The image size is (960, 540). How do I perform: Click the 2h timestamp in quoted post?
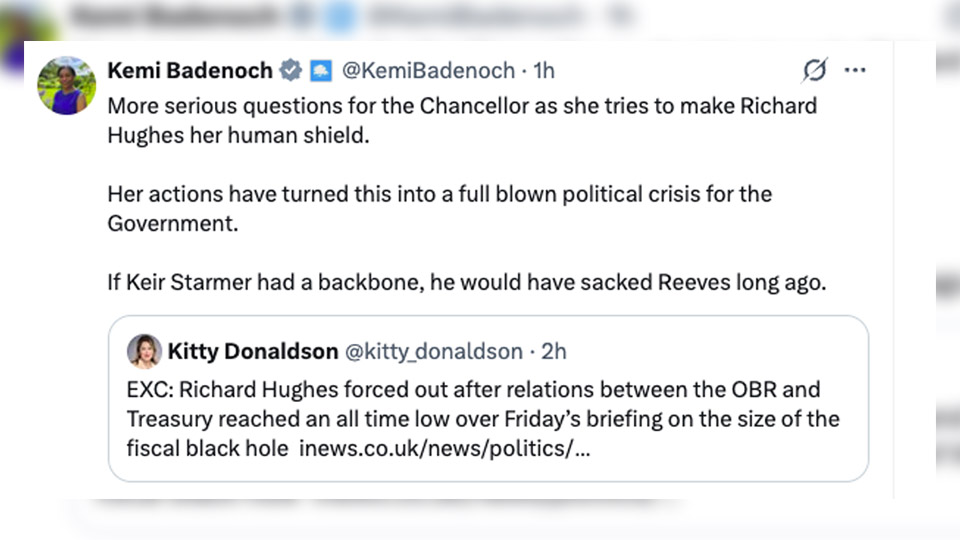[x=554, y=351]
